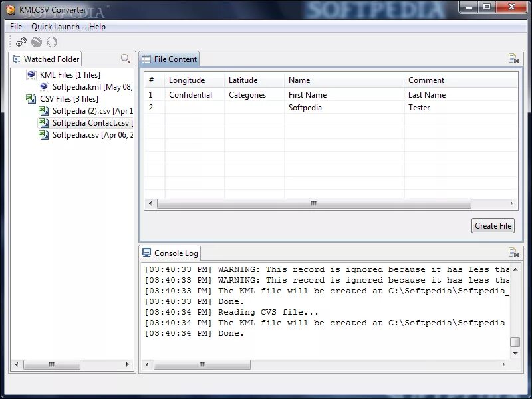Click the Softpedia Contact.csv file icon
This screenshot has height=399, width=532.
point(43,122)
